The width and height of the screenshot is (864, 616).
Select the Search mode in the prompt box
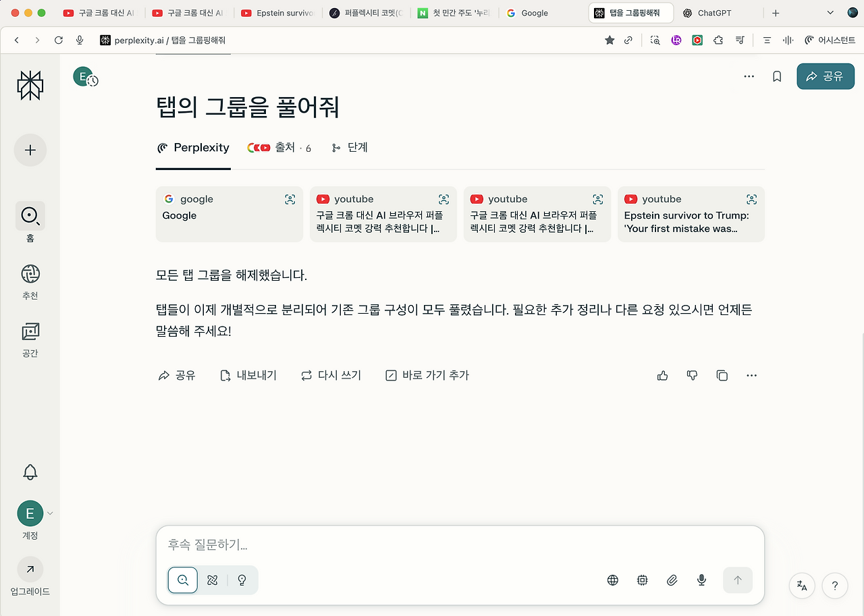[183, 580]
